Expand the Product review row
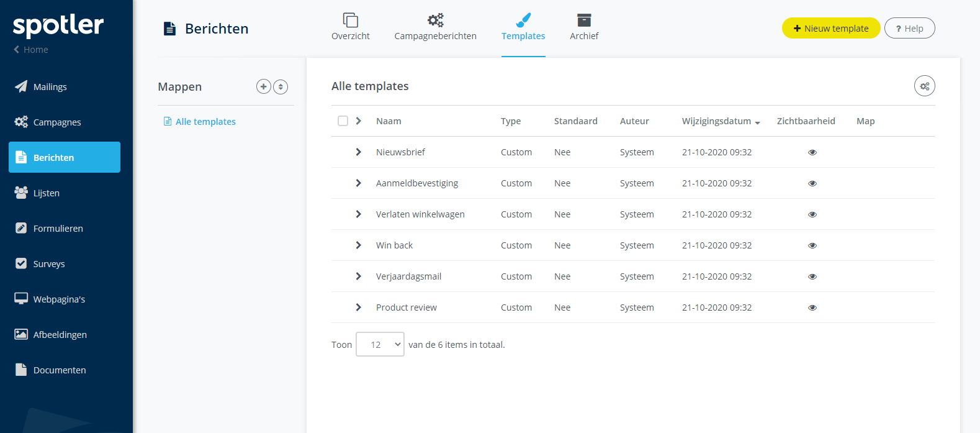The width and height of the screenshot is (980, 433). point(358,307)
